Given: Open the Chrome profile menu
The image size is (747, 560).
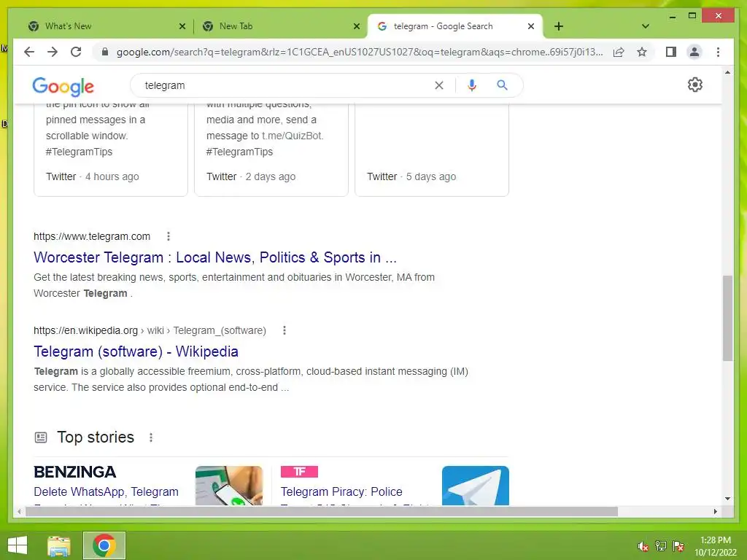Looking at the screenshot, I should click(694, 52).
